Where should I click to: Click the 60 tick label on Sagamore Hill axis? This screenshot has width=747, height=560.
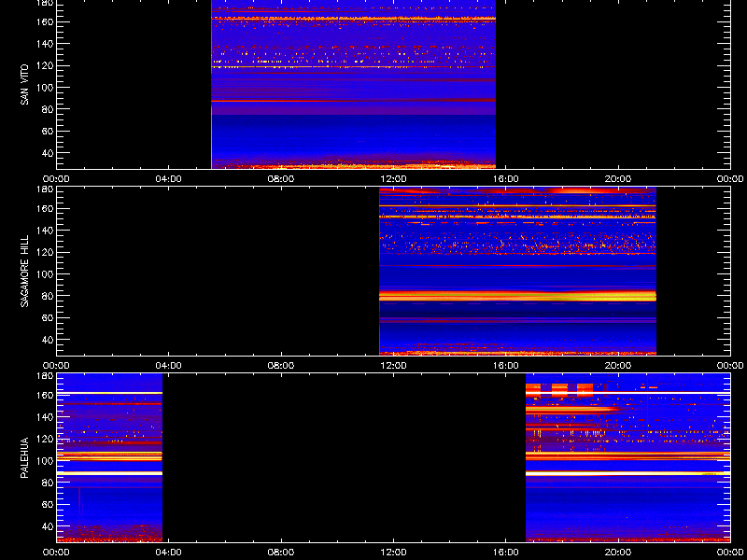click(49, 318)
